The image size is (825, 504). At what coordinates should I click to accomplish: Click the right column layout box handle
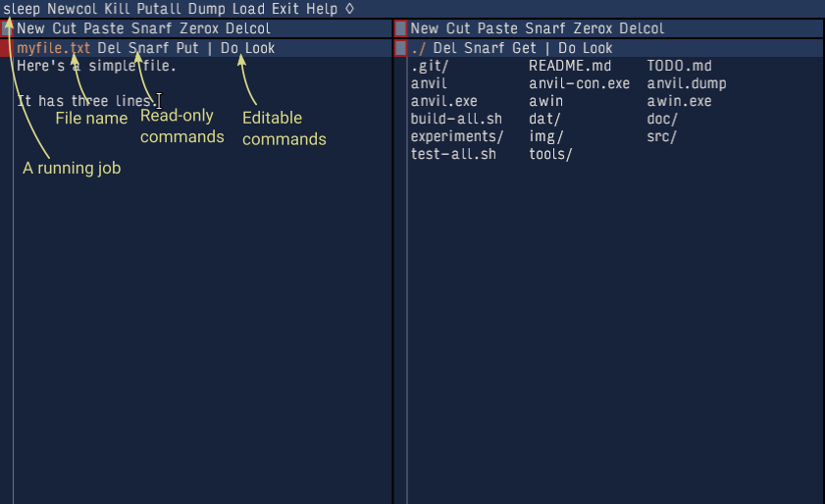(x=400, y=28)
